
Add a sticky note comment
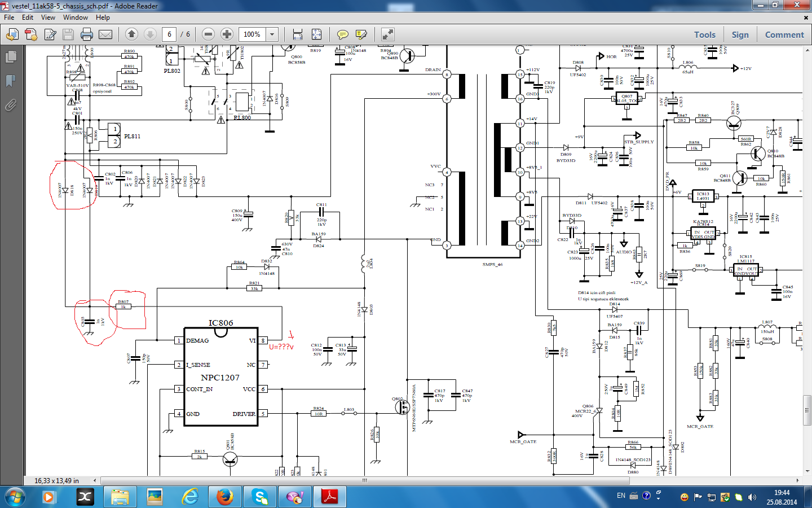[x=342, y=34]
